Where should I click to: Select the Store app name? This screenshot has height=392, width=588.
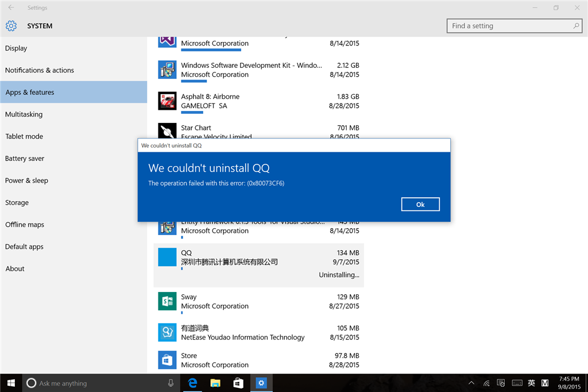tap(188, 356)
